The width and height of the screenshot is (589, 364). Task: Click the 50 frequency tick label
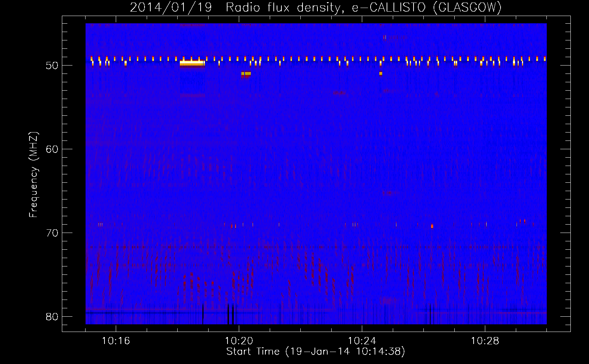(x=52, y=66)
